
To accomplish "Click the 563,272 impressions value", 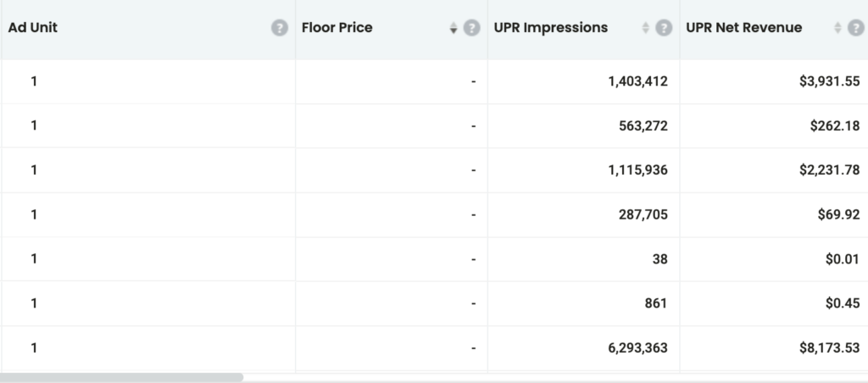I will [643, 126].
